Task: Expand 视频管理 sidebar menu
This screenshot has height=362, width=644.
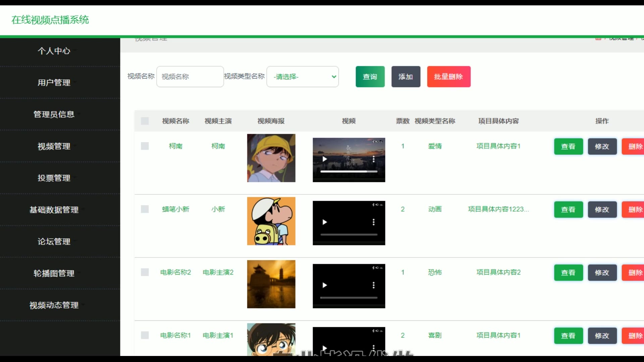Action: 54,146
